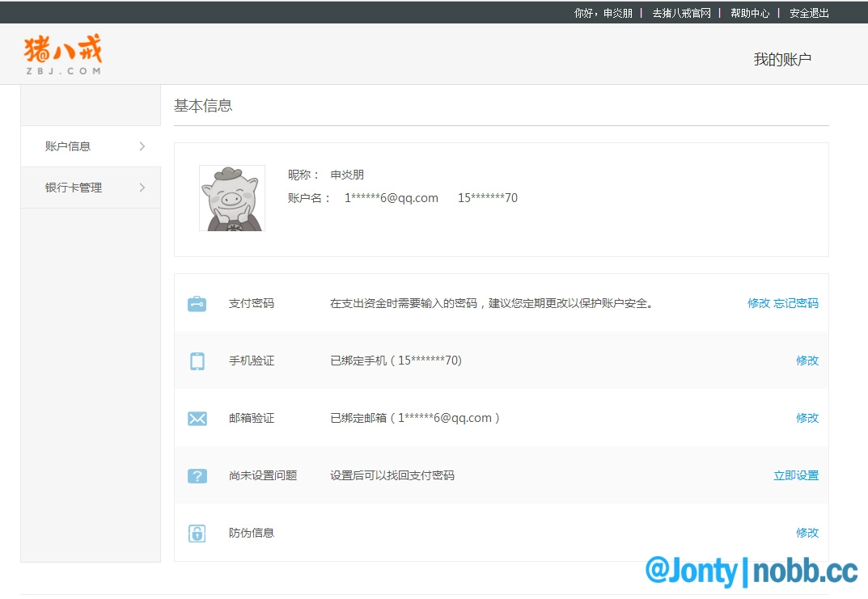Viewport: 868px width, 599px height.
Task: Click the 支付密码 briefcase key icon
Action: pyautogui.click(x=197, y=304)
